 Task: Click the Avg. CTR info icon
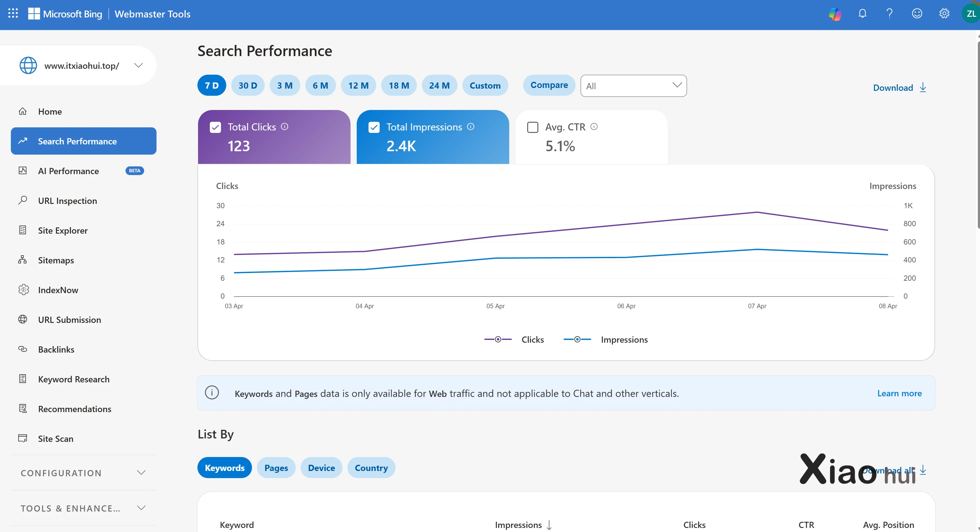(x=594, y=127)
